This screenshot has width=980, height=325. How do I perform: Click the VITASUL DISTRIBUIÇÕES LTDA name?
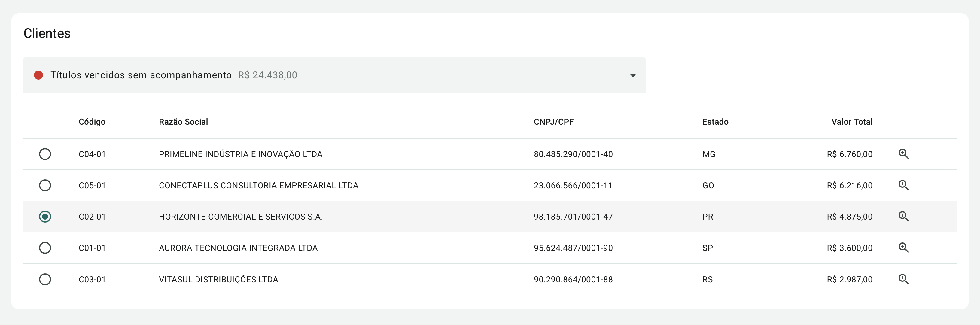point(218,279)
